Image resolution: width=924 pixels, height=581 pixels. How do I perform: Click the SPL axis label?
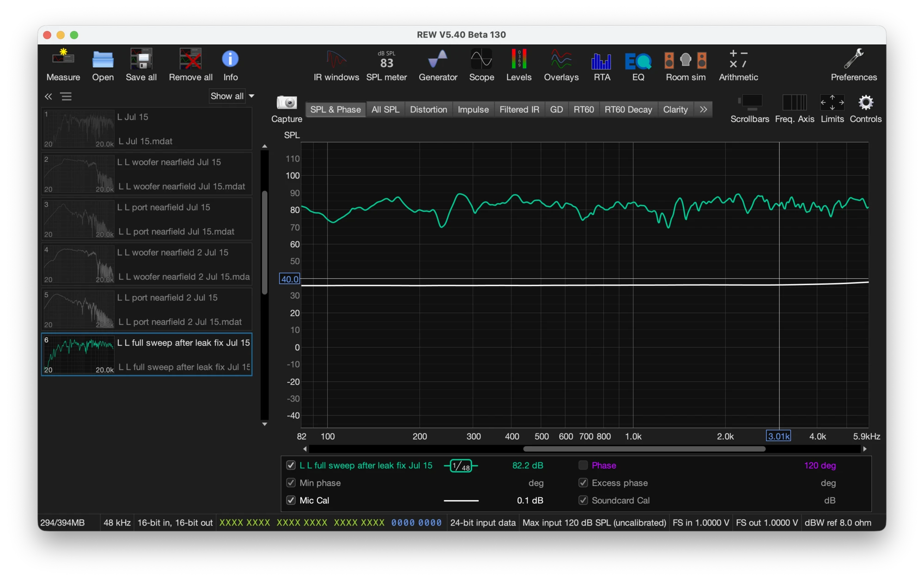(292, 135)
